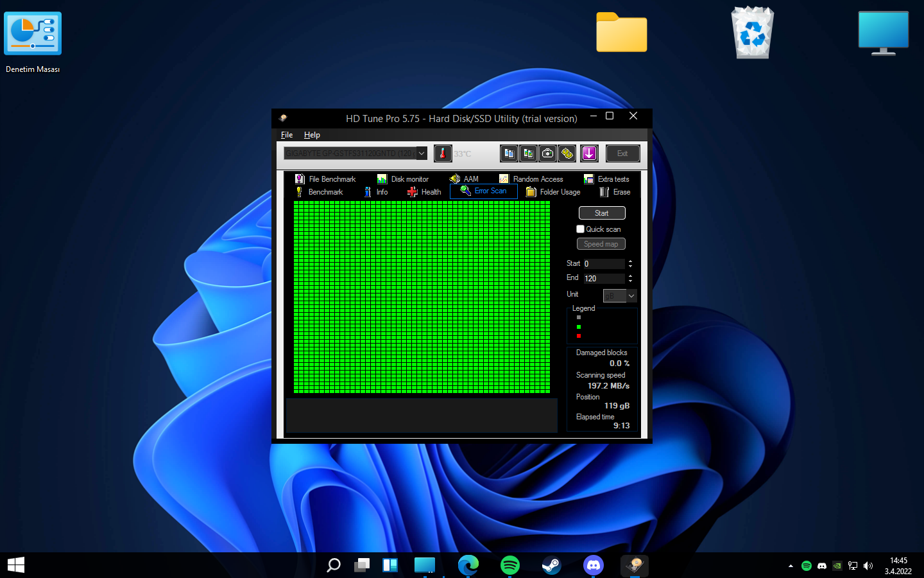Open Discord from the taskbar
Image resolution: width=924 pixels, height=578 pixels.
(x=594, y=565)
